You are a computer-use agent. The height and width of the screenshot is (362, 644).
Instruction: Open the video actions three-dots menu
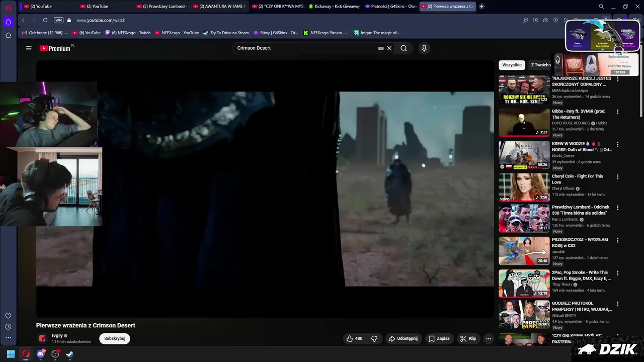pyautogui.click(x=488, y=338)
